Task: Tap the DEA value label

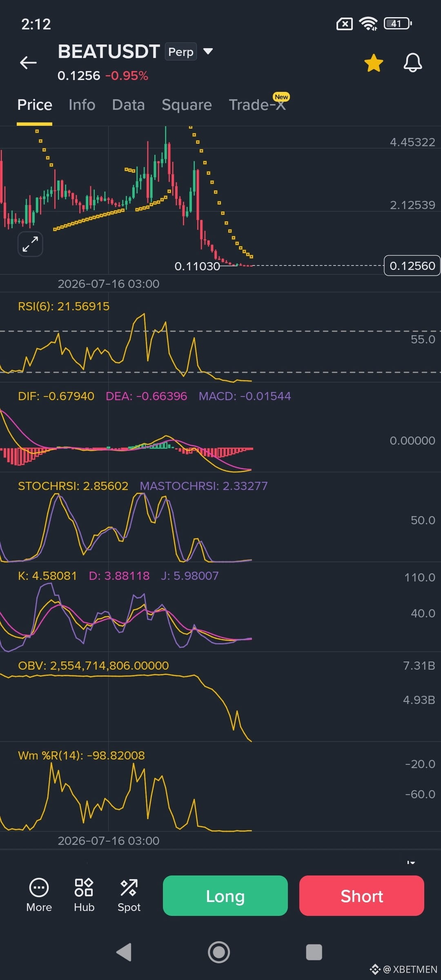Action: pyautogui.click(x=146, y=396)
